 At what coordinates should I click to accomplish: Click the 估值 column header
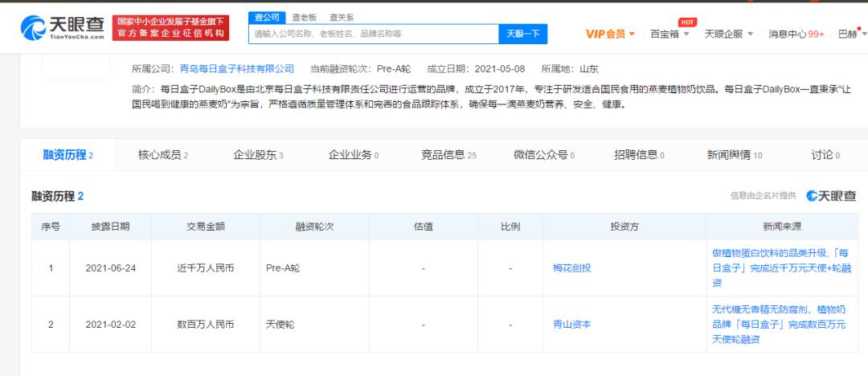[423, 227]
